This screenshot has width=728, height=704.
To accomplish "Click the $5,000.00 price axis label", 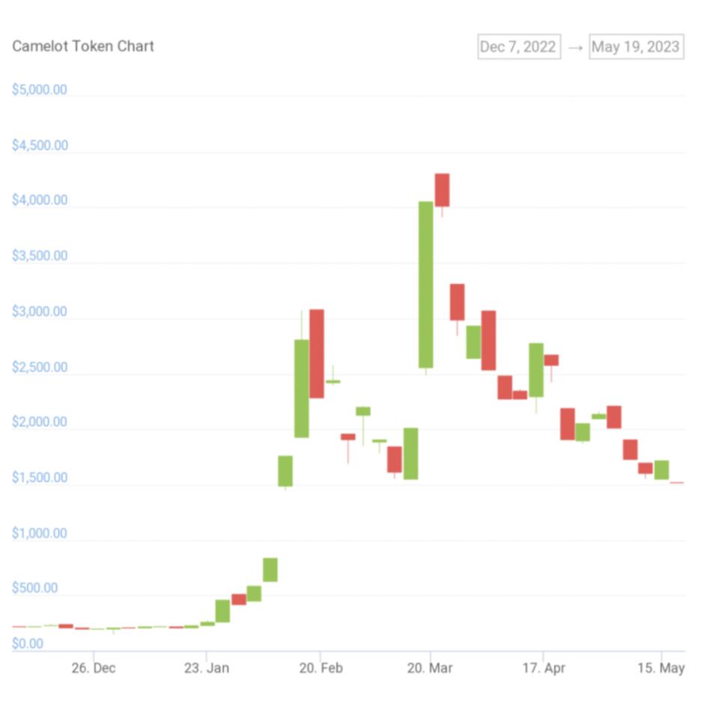I will (40, 90).
